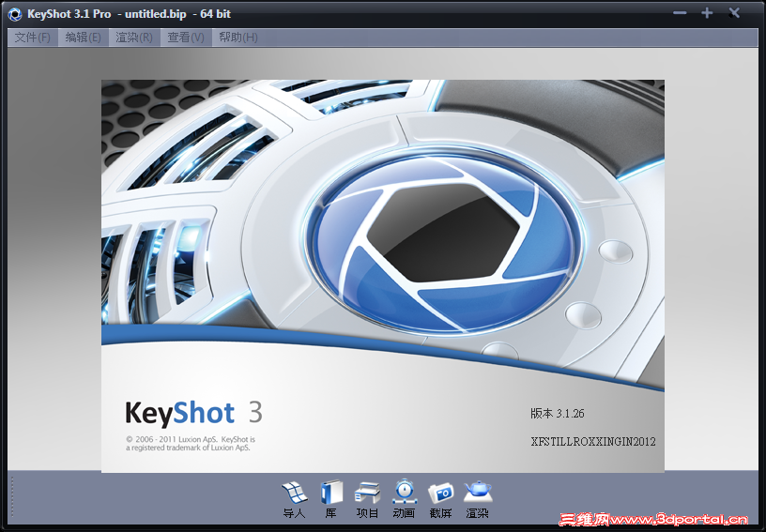Click the XFSTILLROXXINGIN2012 license text
This screenshot has width=766, height=532.
tap(593, 442)
